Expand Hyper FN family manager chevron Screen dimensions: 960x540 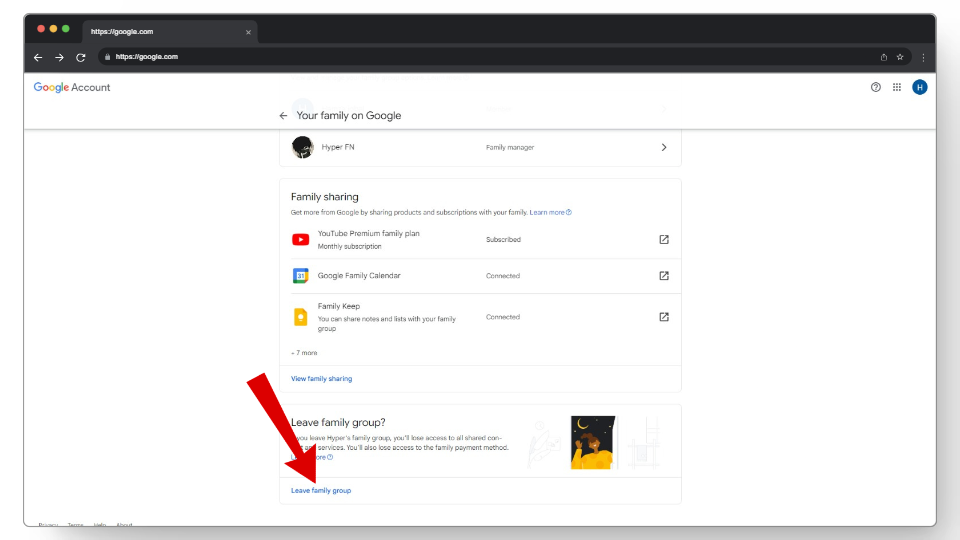coord(664,148)
